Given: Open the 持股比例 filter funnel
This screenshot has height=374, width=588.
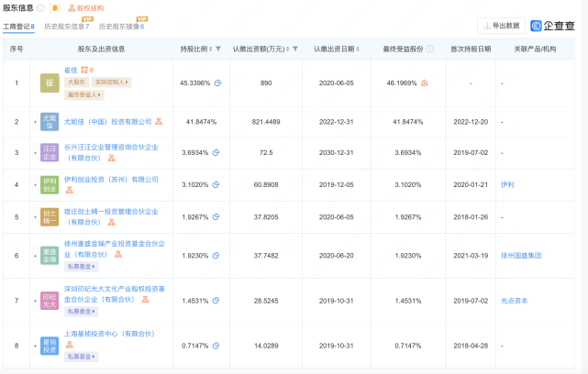Looking at the screenshot, I should (218, 49).
